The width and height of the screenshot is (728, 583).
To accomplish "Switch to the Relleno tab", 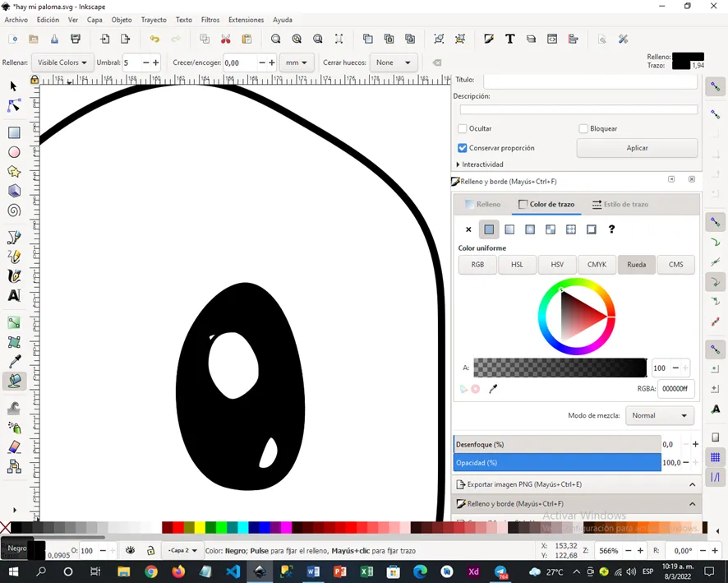I will click(x=483, y=204).
